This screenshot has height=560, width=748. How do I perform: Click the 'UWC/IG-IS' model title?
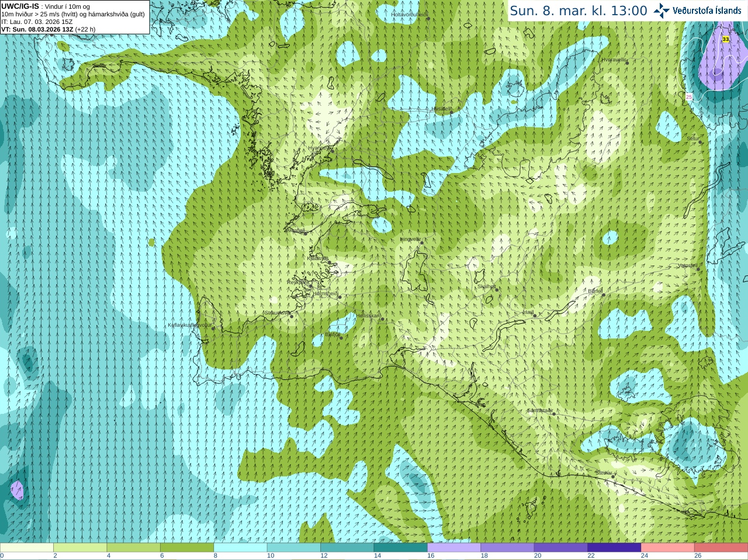point(20,6)
